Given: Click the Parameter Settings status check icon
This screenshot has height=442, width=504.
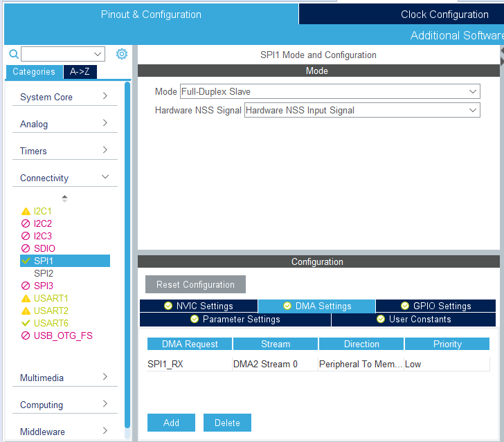Looking at the screenshot, I should tap(195, 319).
